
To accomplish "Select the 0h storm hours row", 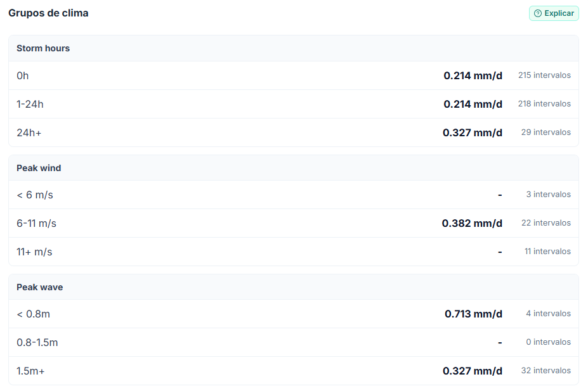I will tap(294, 75).
